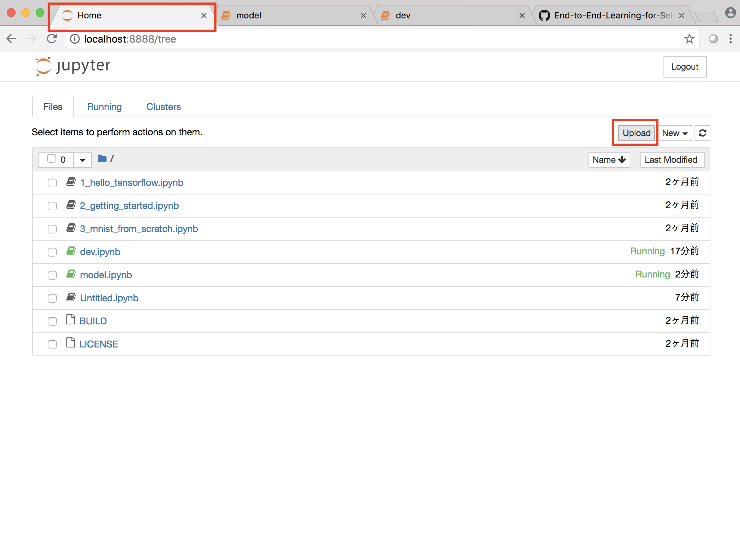Image resolution: width=740 pixels, height=560 pixels.
Task: Bookmark page with the star icon
Action: tap(689, 39)
